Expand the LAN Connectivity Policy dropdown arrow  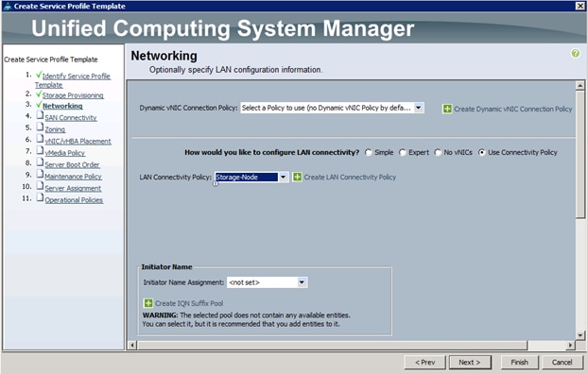284,177
